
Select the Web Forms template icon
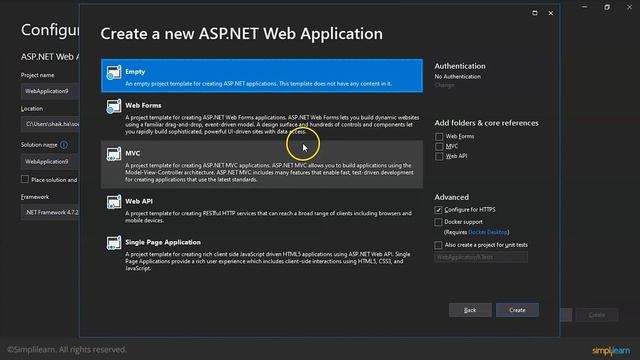click(x=113, y=106)
